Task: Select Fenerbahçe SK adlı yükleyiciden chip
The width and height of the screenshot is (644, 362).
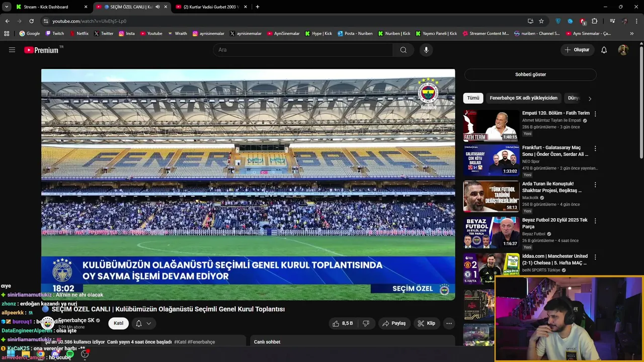Action: 523,98
